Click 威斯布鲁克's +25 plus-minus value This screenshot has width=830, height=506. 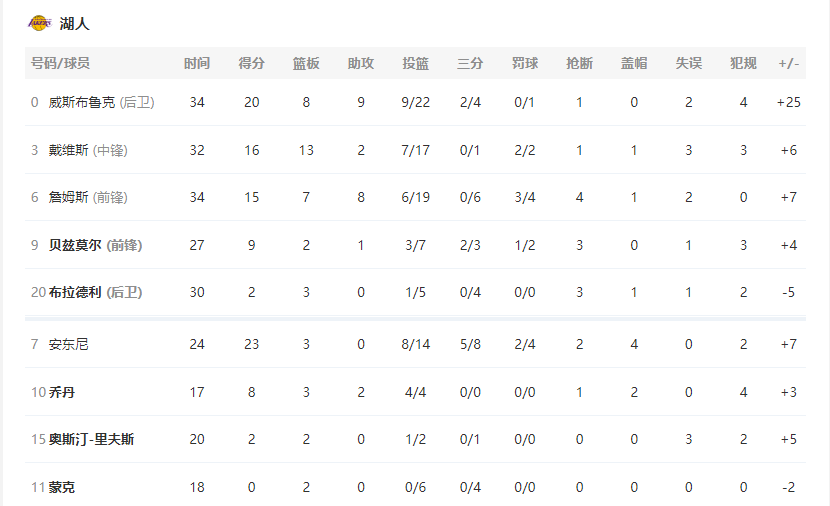[789, 102]
